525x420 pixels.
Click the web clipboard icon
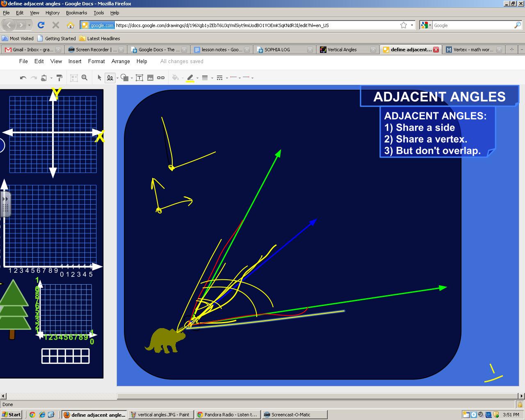pos(44,78)
